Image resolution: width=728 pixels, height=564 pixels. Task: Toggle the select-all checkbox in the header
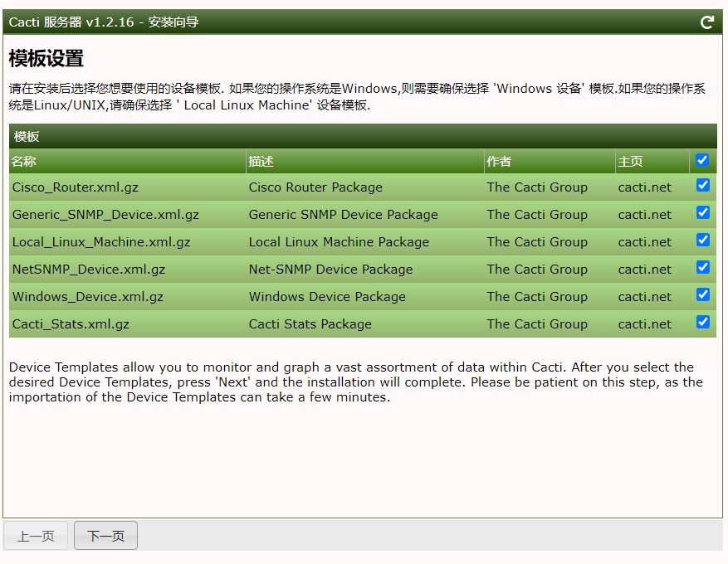pos(702,160)
